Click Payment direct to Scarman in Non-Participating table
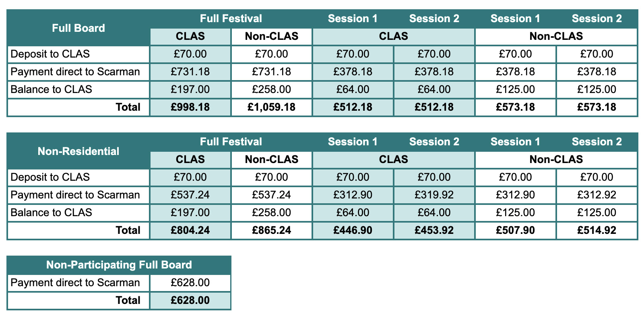 [75, 283]
